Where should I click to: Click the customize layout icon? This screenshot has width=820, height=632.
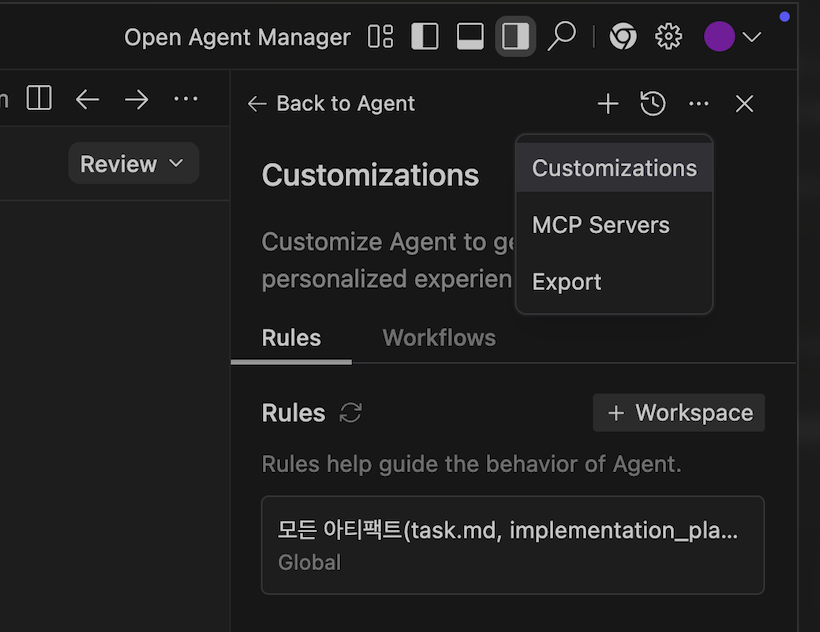[x=381, y=37]
